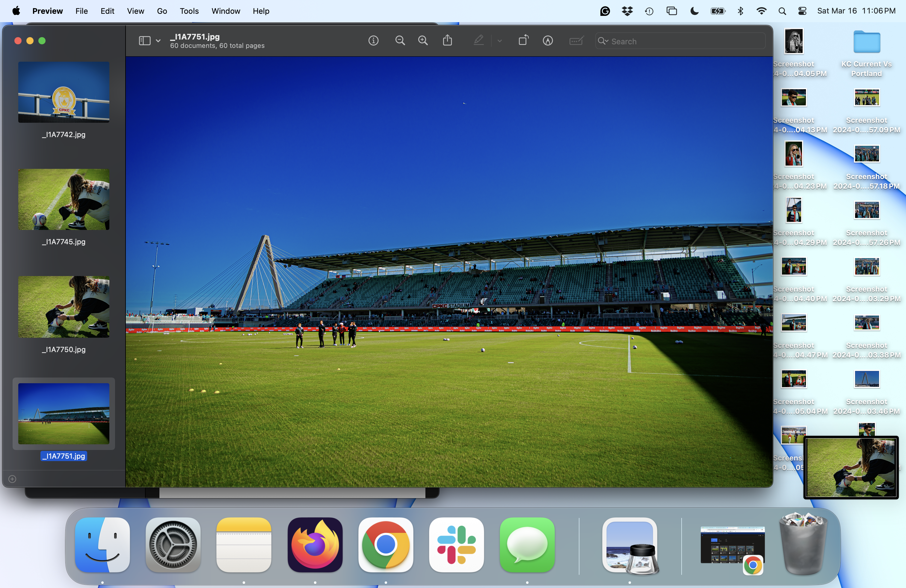Open Control Center icon in menu bar
906x588 pixels.
coord(802,11)
